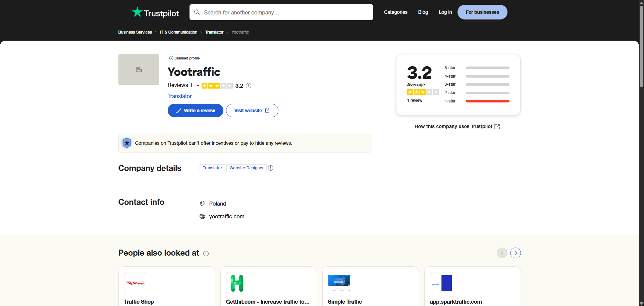Open the Categories menu
This screenshot has height=306, width=644.
tap(395, 12)
